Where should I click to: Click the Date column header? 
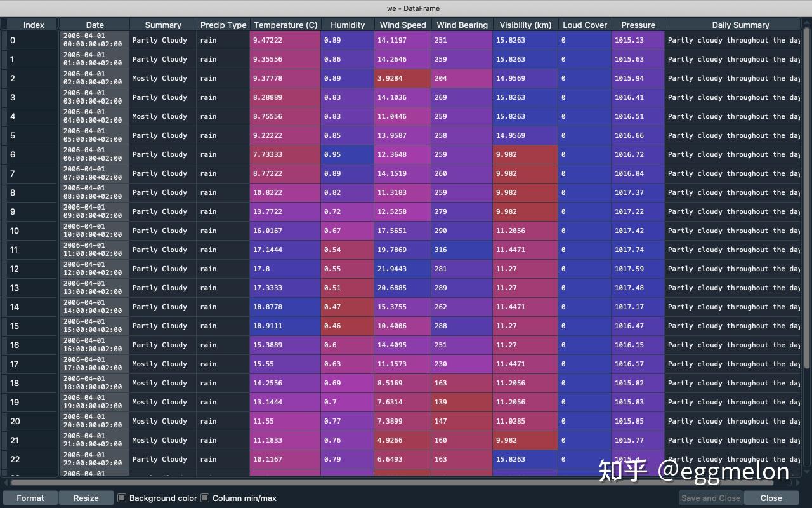tap(95, 25)
